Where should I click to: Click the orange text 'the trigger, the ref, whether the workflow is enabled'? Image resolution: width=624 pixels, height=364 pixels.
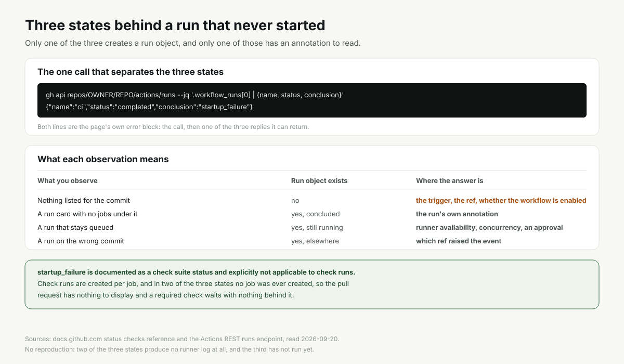pos(501,200)
